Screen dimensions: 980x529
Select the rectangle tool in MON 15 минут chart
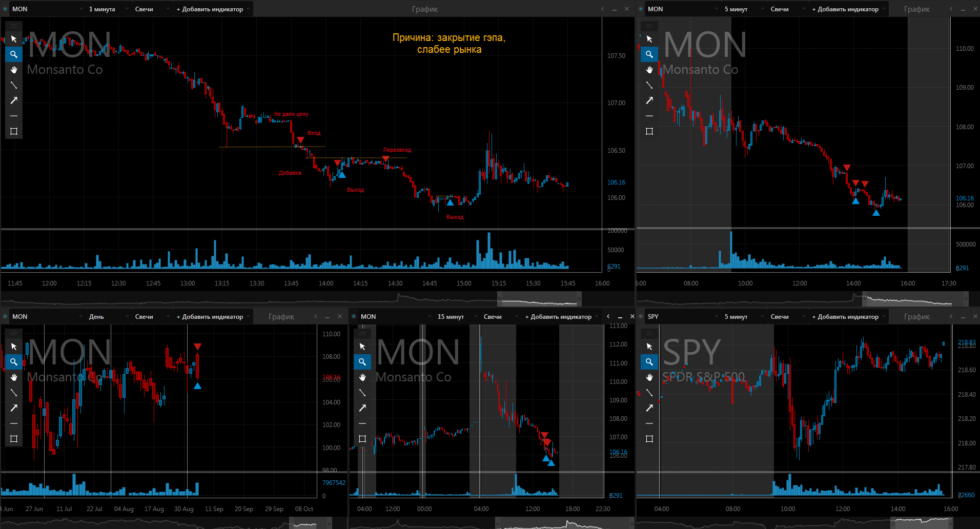pos(362,439)
